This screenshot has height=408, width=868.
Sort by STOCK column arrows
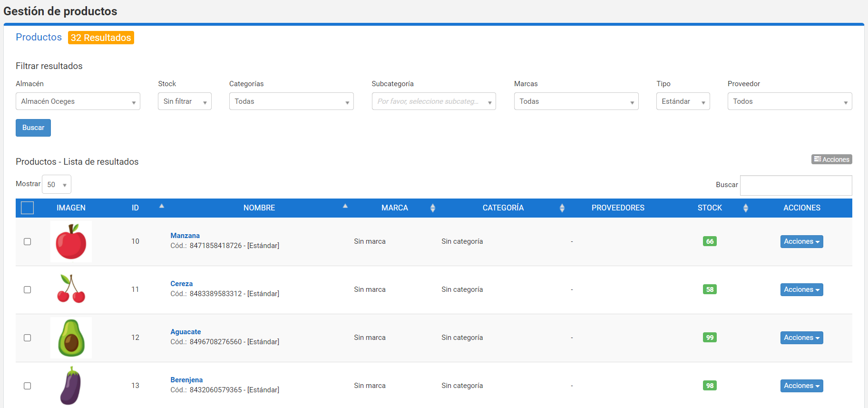pos(746,208)
